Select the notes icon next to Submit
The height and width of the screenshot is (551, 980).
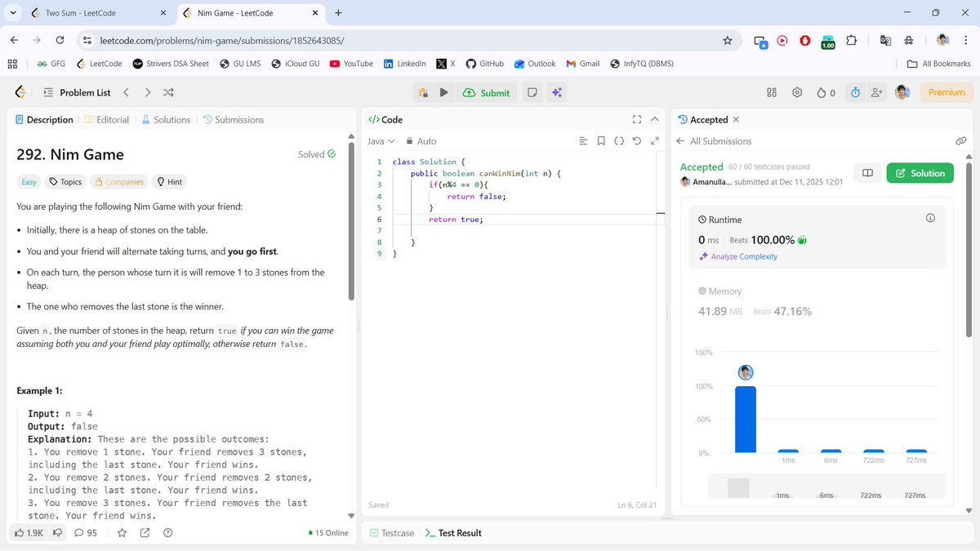click(532, 92)
